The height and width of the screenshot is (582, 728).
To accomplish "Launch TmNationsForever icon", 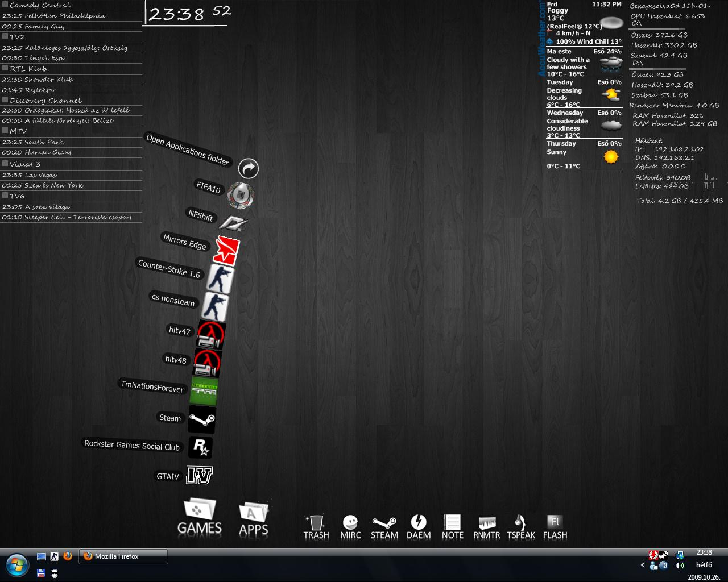I will pos(204,391).
